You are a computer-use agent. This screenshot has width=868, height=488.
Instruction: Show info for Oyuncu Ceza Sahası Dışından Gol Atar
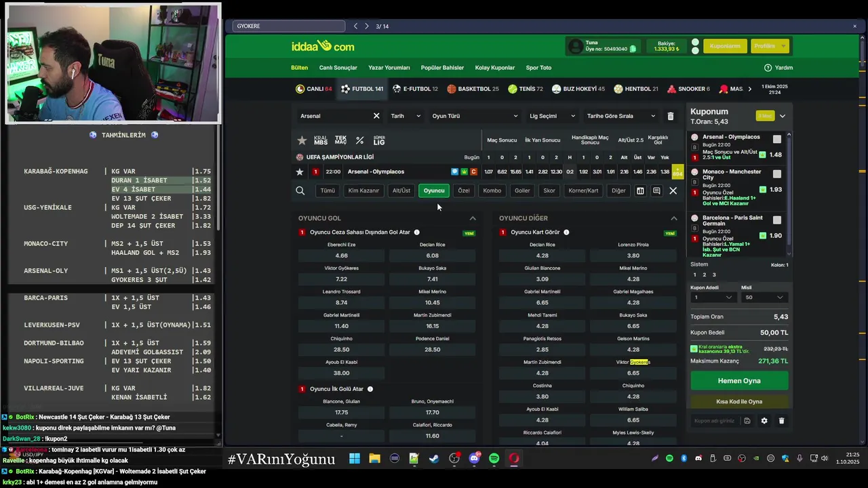pos(416,232)
